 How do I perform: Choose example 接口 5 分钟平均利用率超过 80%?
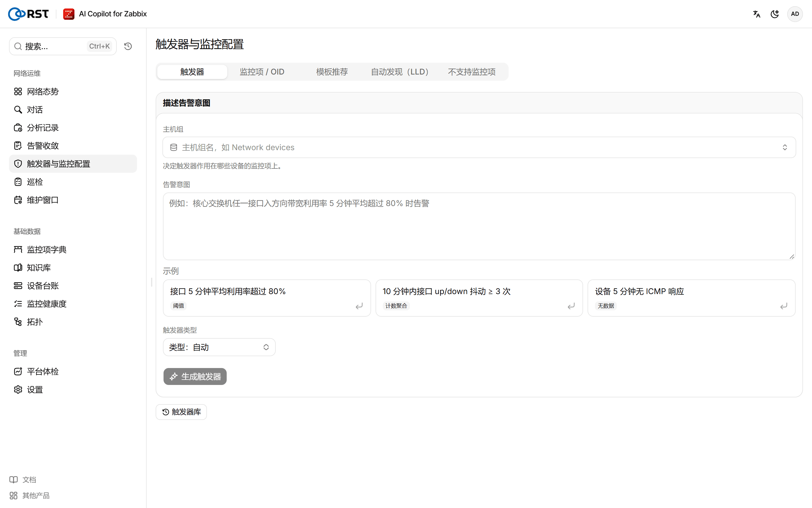tap(267, 298)
